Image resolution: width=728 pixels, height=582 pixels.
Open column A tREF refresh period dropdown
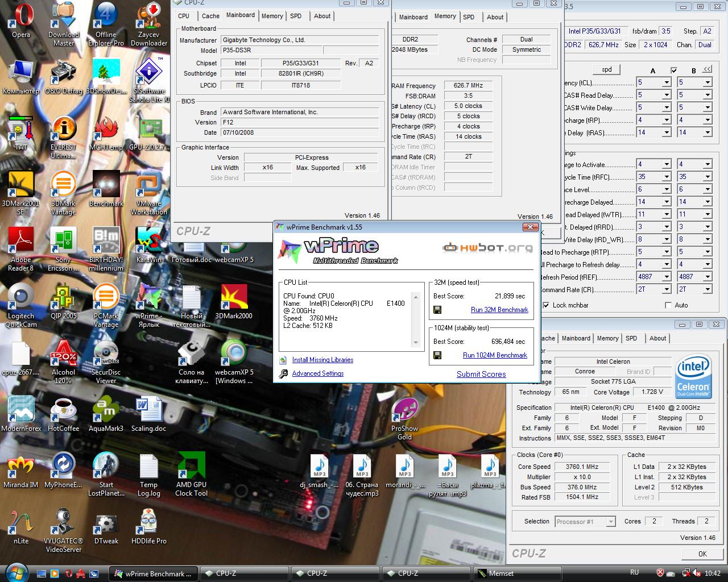pyautogui.click(x=667, y=277)
